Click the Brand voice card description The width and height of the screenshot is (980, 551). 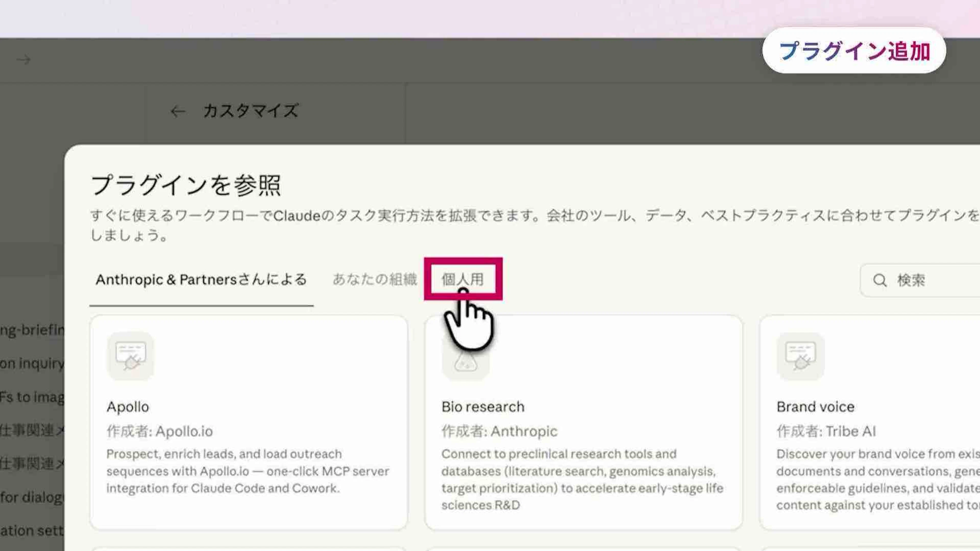point(875,480)
